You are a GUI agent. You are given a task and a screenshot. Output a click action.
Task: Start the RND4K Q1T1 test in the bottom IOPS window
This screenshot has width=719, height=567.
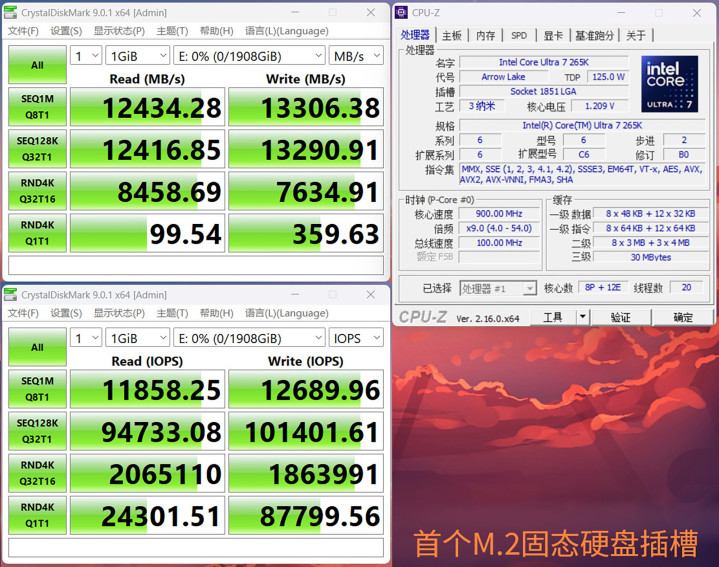click(37, 515)
